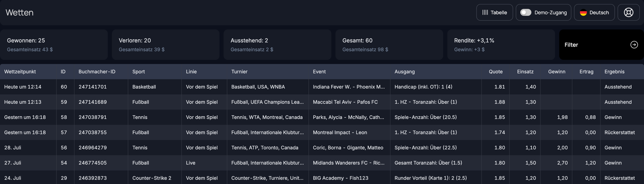
Task: Sort by Wettzeitpunkt column header
Action: coord(20,72)
